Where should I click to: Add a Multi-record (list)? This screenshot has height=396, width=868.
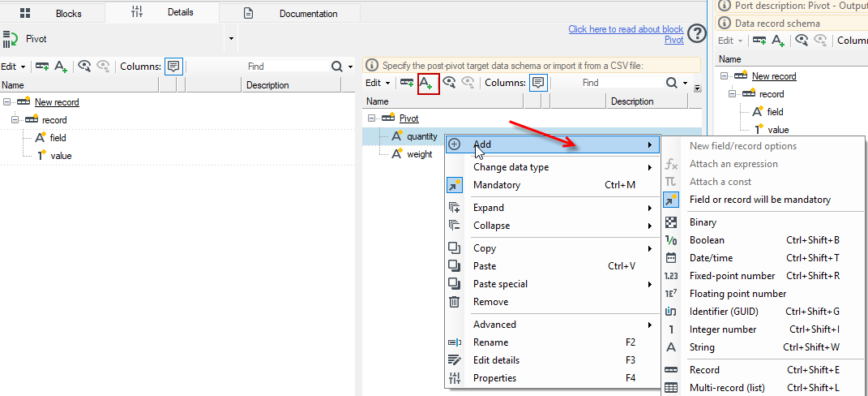pos(764,388)
